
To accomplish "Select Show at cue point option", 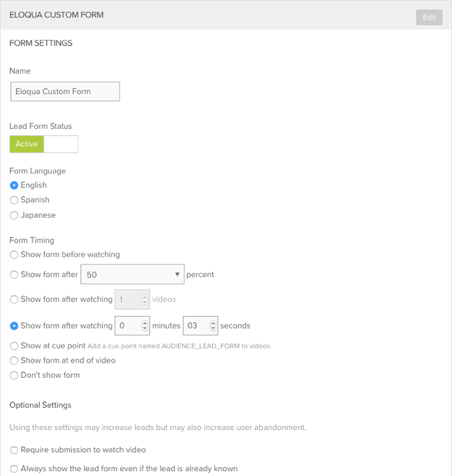I will tap(14, 346).
